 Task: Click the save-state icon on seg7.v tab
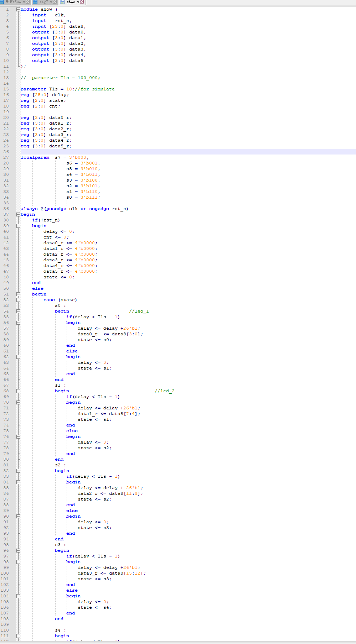35,2
